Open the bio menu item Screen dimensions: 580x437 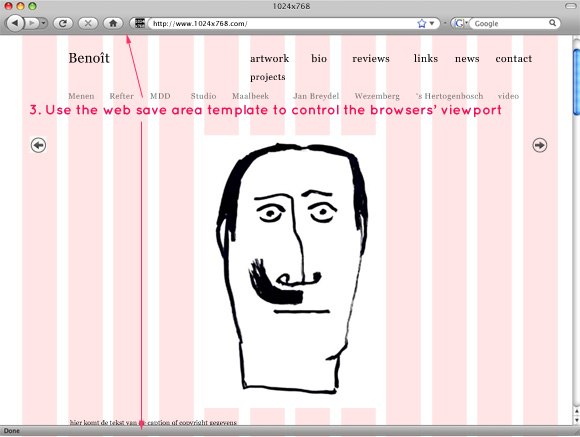pos(319,58)
